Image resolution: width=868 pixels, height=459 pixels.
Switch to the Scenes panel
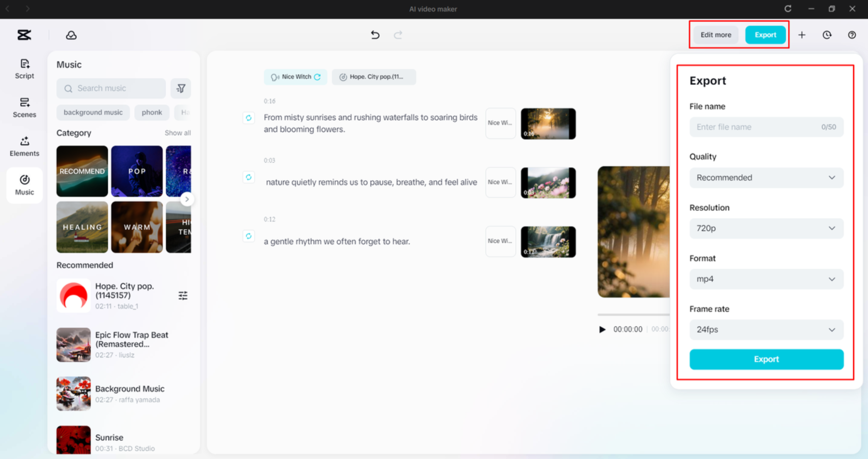tap(24, 107)
